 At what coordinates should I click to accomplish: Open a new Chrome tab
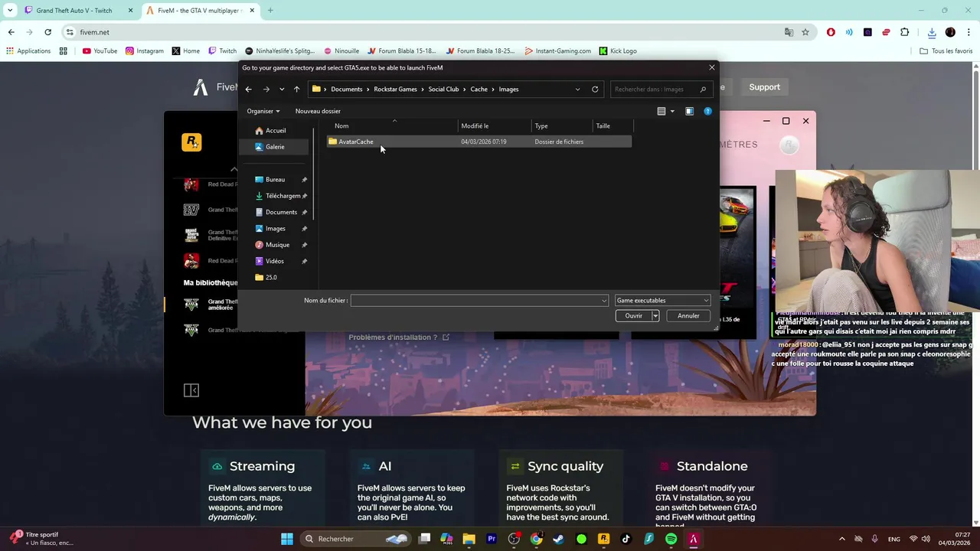click(270, 11)
